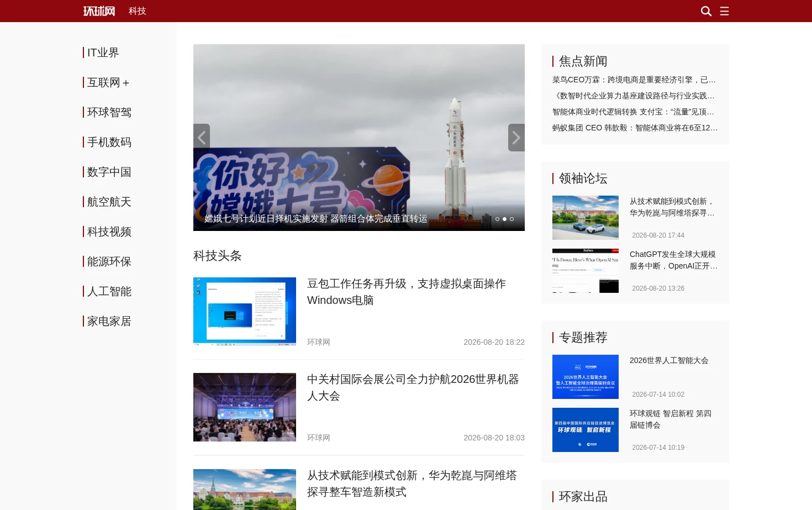Click the 世界机器人大会 conference hall thumbnail

(x=245, y=407)
